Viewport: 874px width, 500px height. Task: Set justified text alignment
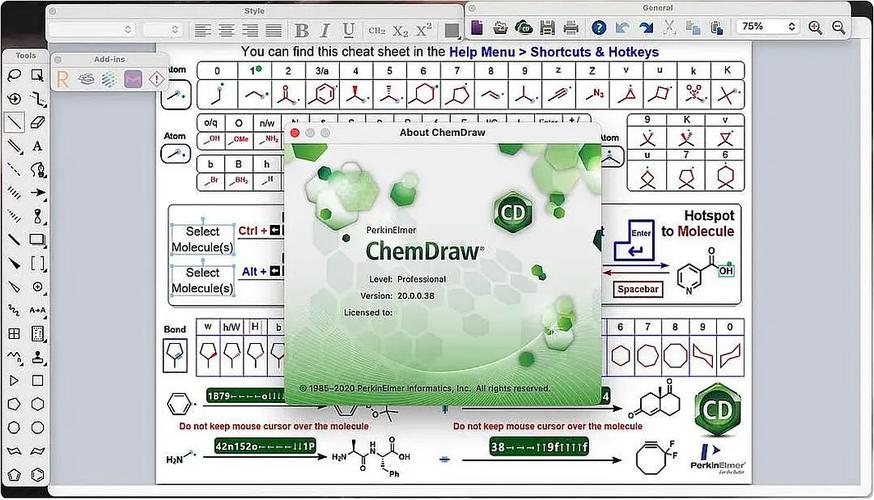tap(273, 30)
